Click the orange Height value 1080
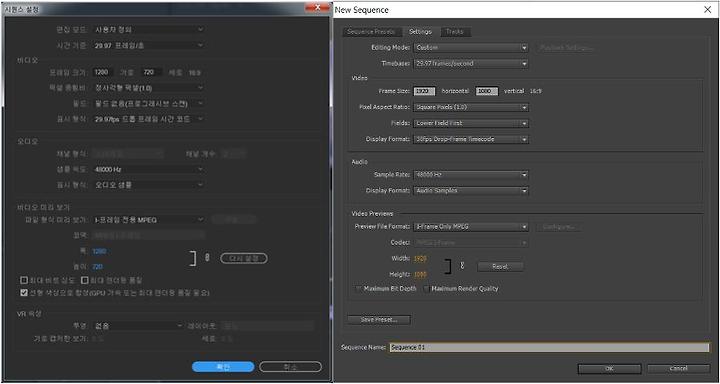Viewport: 720px width, 384px height. [420, 275]
